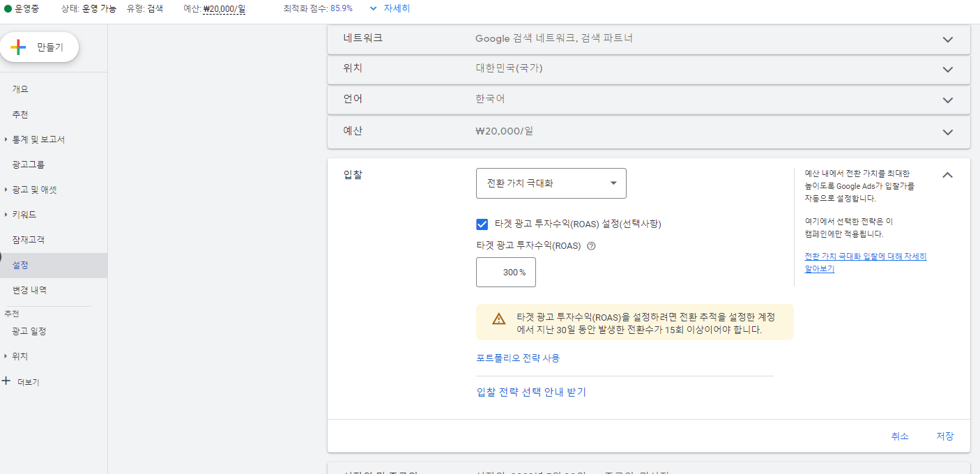Open the 전환 가치 극대화 bidding strategy dropdown
Image resolution: width=980 pixels, height=474 pixels.
tap(551, 183)
